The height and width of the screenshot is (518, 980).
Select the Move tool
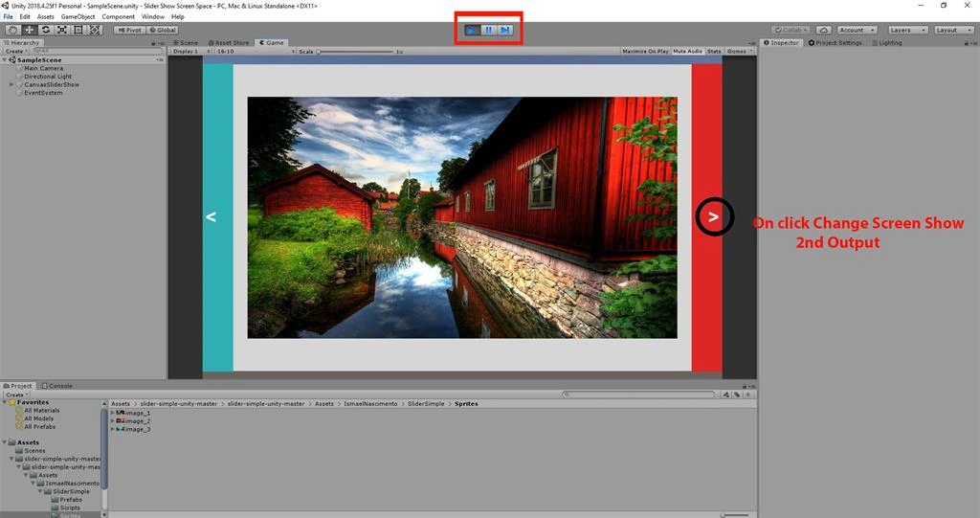click(29, 30)
